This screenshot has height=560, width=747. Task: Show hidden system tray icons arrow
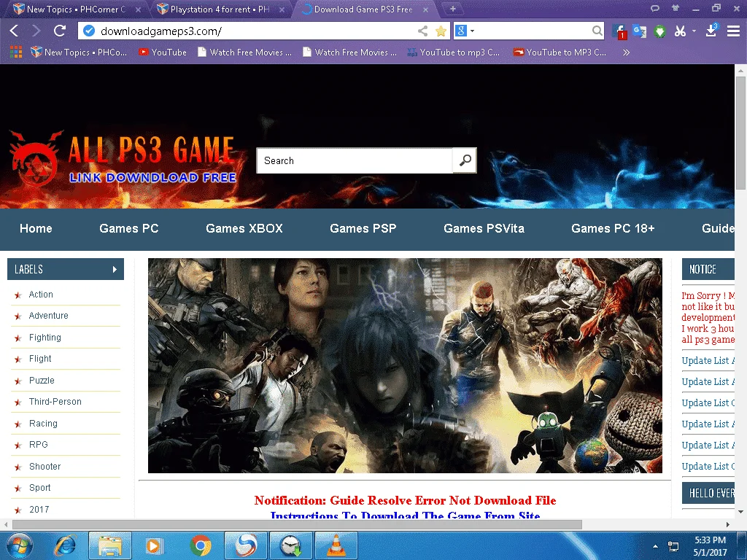click(655, 546)
